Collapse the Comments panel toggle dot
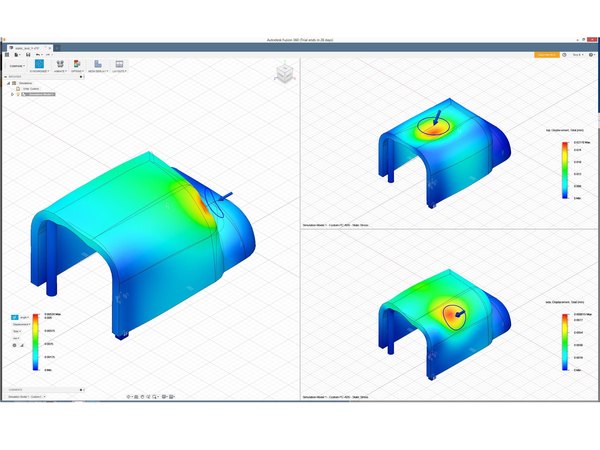Image resolution: width=600 pixels, height=450 pixels. click(81, 390)
